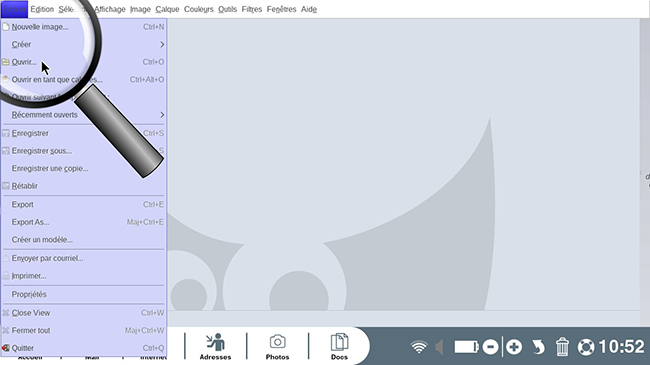The width and height of the screenshot is (650, 365).
Task: Select Enregistrer une copie...
Action: (x=83, y=168)
